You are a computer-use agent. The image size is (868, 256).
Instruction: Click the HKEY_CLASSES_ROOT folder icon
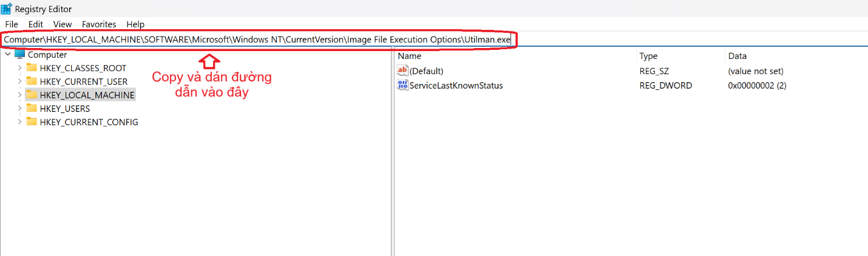click(x=32, y=67)
